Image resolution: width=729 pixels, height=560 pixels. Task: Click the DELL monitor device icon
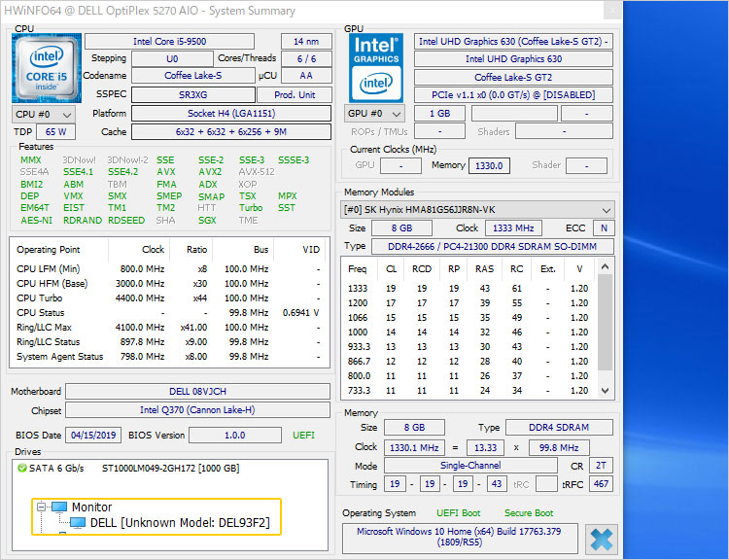[x=77, y=523]
